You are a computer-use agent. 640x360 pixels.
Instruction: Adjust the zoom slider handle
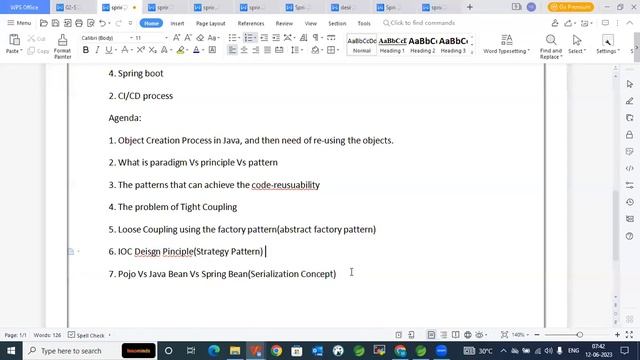click(580, 335)
